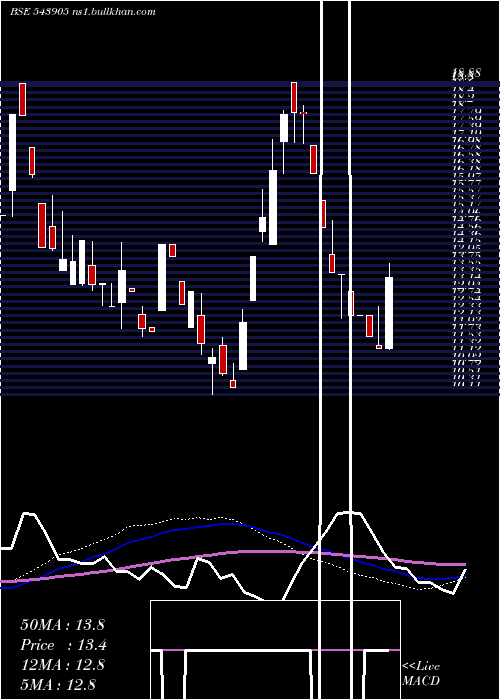Click the Price : 13.4 label
Image resolution: width=500 pixels, height=700 pixels.
(64, 645)
